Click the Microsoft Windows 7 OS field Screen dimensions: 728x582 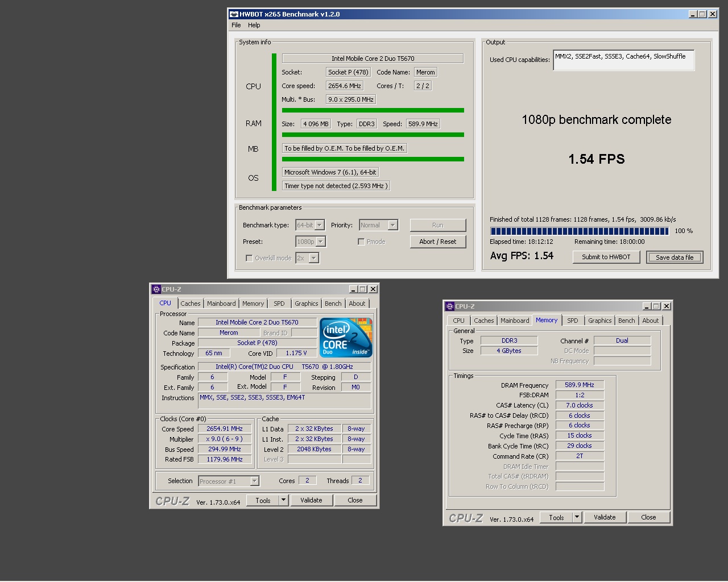point(330,172)
